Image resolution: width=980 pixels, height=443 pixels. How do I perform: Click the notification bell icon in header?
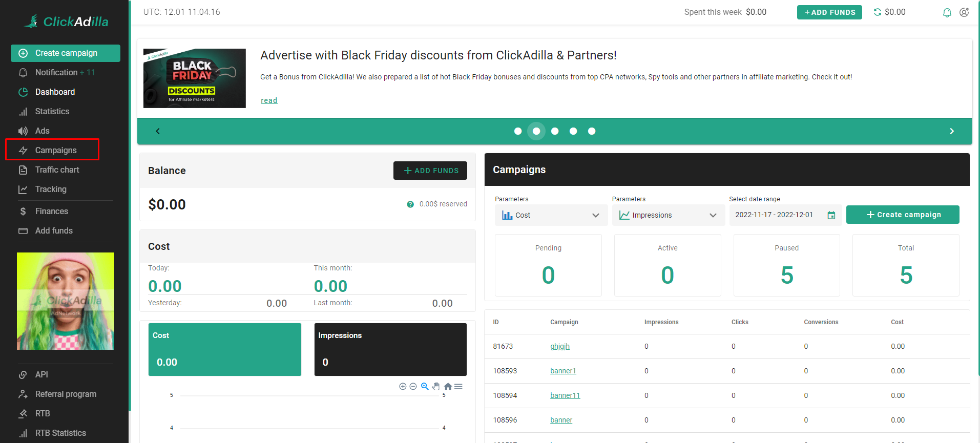coord(947,12)
